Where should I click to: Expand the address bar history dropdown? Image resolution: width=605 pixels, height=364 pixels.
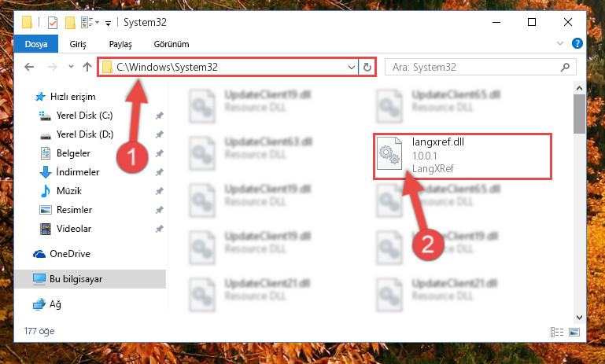pyautogui.click(x=351, y=68)
